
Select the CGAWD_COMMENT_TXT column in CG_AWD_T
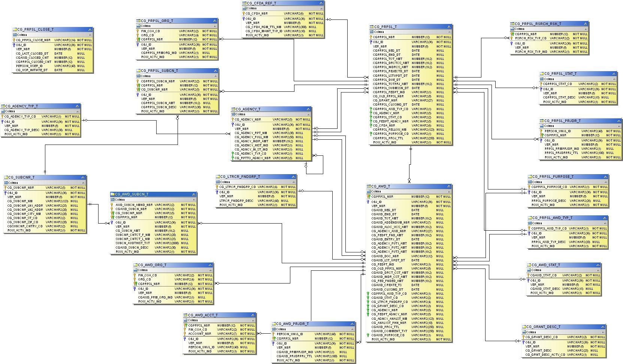[x=409, y=331]
